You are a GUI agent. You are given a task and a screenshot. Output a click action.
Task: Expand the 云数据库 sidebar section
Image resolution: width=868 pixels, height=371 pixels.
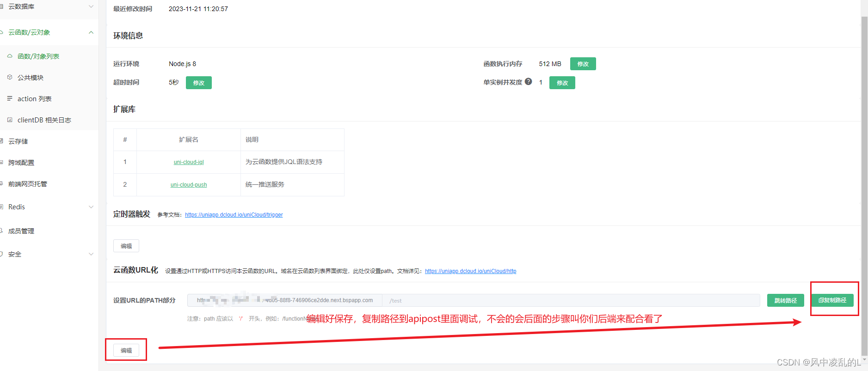coord(91,6)
